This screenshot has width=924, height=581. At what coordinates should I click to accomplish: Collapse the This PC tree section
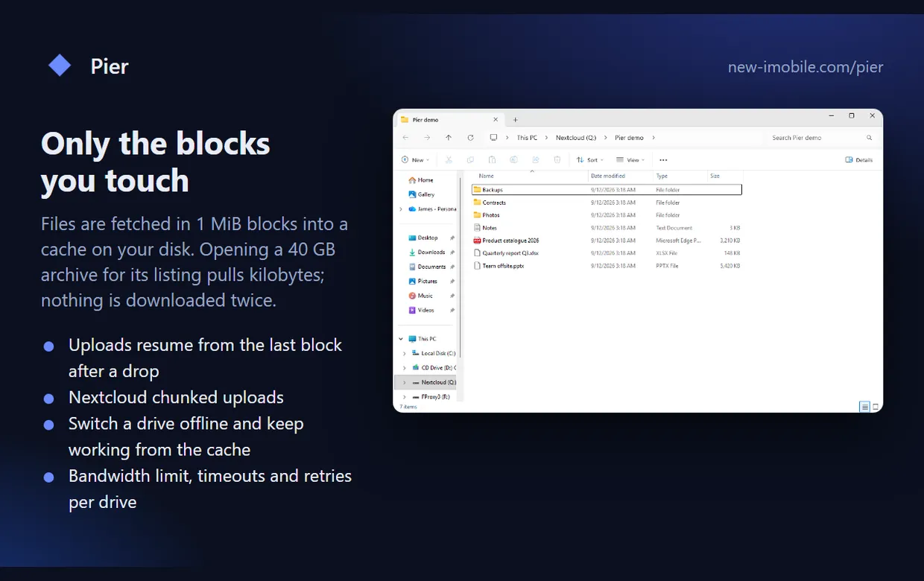(402, 339)
